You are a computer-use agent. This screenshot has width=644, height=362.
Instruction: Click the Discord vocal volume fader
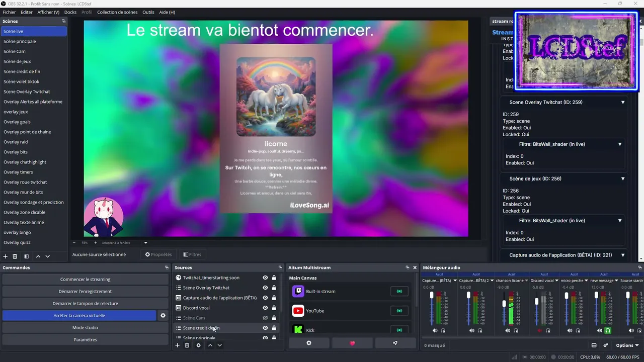click(x=537, y=301)
